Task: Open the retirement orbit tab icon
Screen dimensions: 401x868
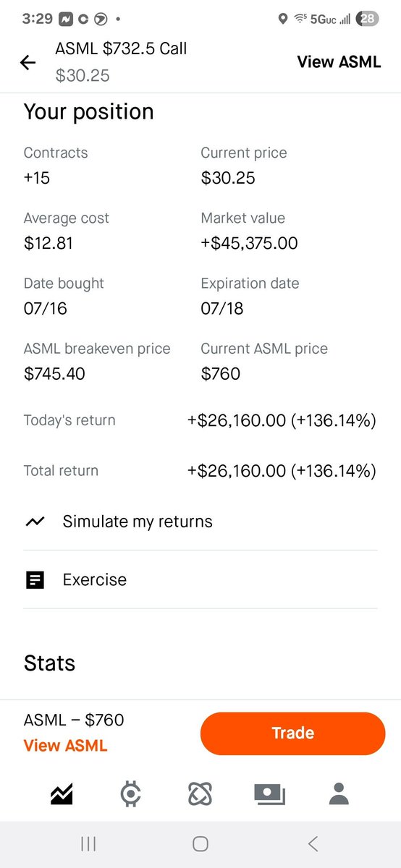Action: pyautogui.click(x=199, y=794)
